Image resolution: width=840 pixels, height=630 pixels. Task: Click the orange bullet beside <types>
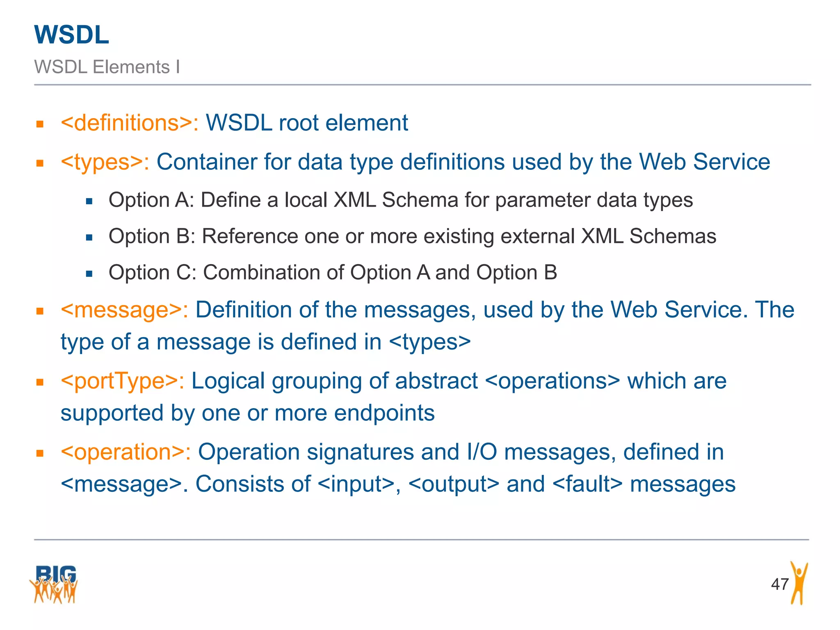40,163
